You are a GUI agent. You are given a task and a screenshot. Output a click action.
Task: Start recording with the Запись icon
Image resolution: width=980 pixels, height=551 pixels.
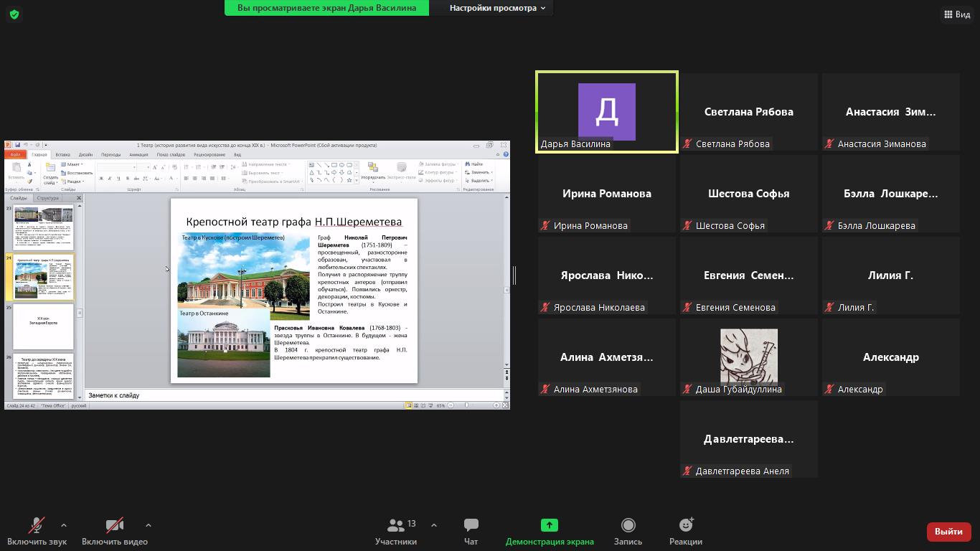(x=628, y=526)
